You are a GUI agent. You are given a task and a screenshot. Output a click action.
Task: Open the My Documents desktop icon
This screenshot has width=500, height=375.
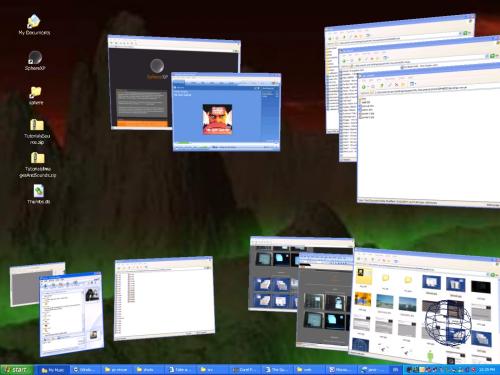(x=34, y=25)
